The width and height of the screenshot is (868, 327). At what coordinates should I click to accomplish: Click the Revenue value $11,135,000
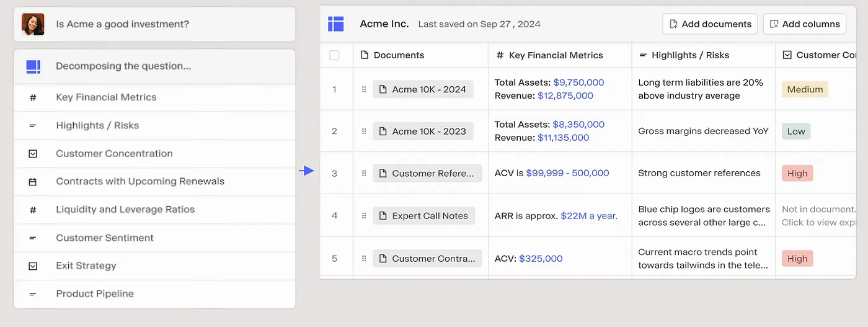[x=563, y=138]
